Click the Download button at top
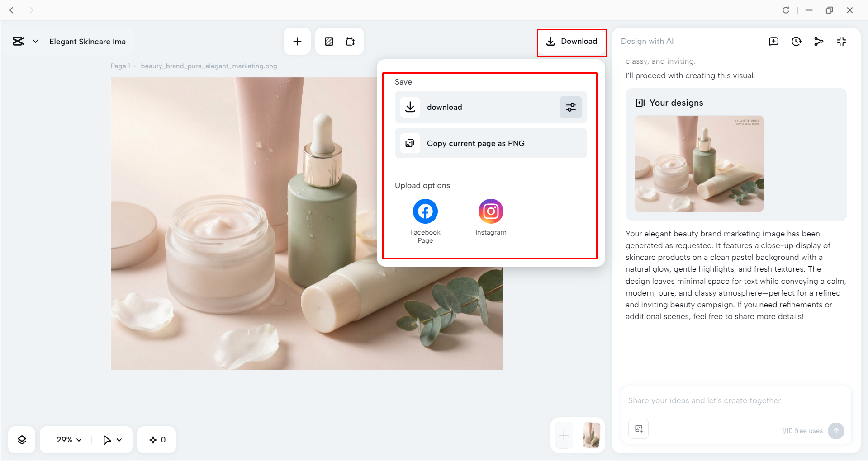868x461 pixels. tap(572, 42)
